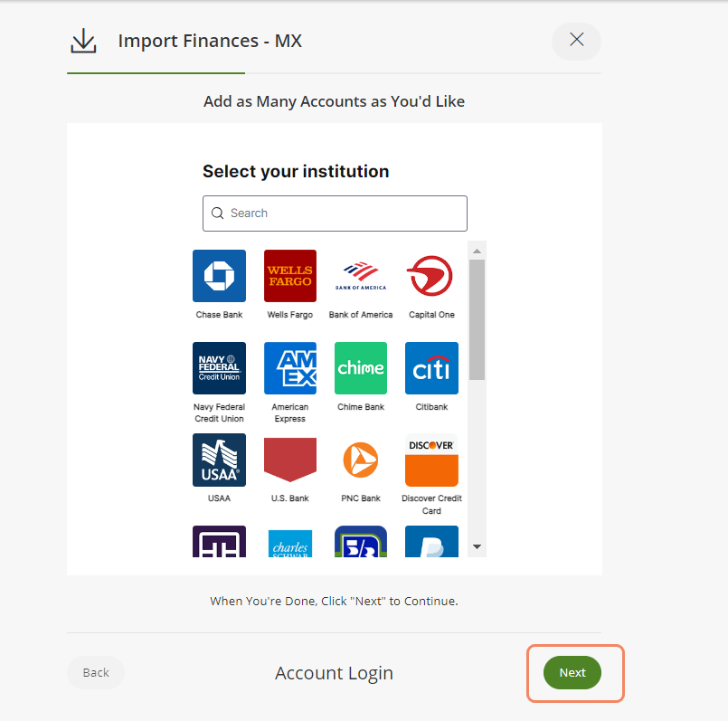728x721 pixels.
Task: Click the magnifier icon in search box
Action: click(x=217, y=213)
